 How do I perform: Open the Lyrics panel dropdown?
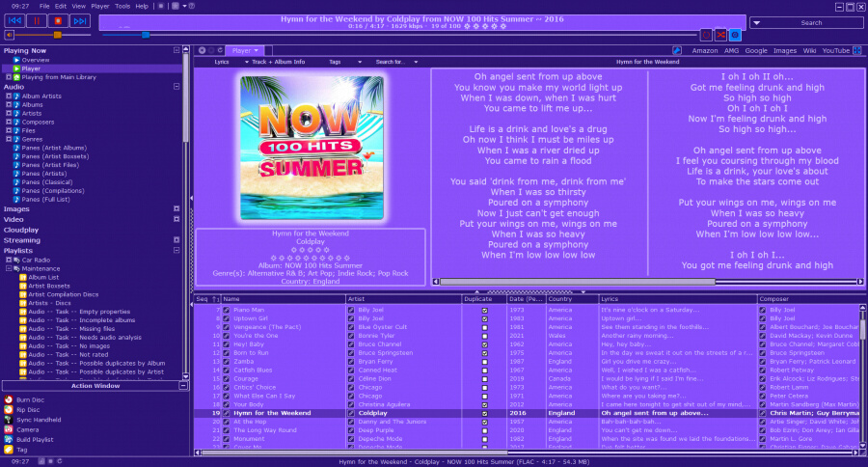pos(246,62)
